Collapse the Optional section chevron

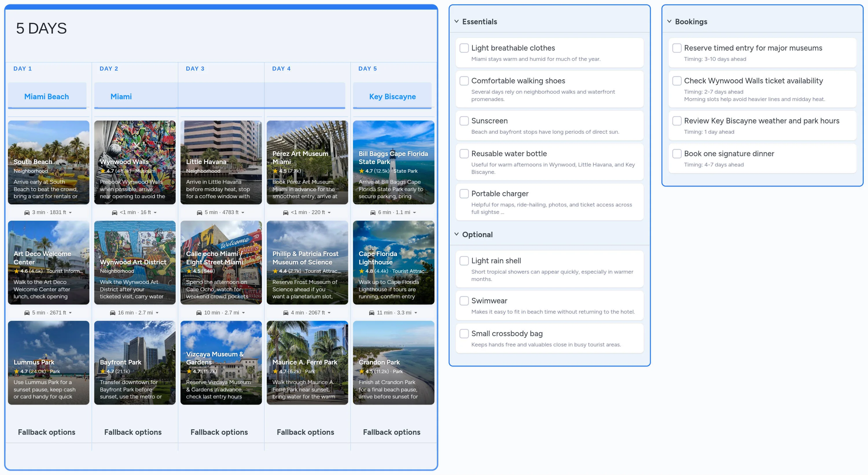point(457,234)
